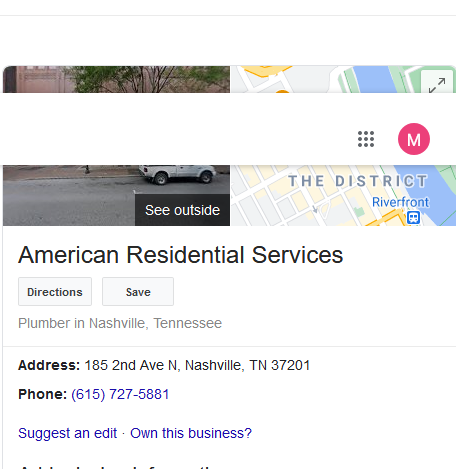
Task: Click the American Residential Services title
Action: [180, 255]
